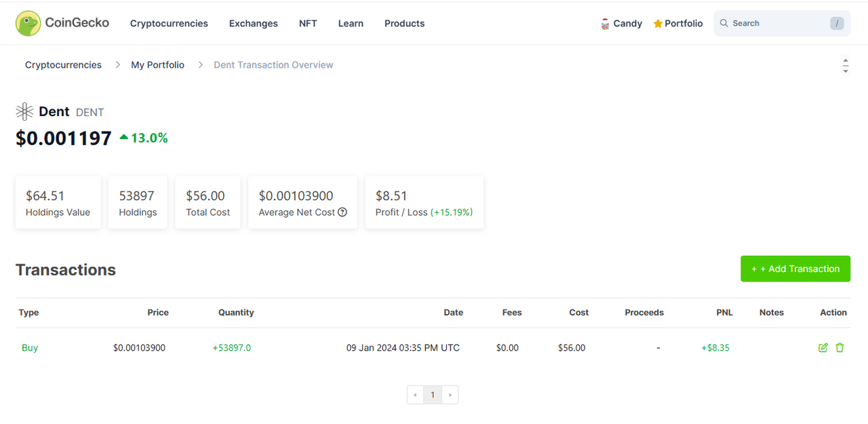Click the Cost column header
The height and width of the screenshot is (424, 868).
tap(579, 313)
